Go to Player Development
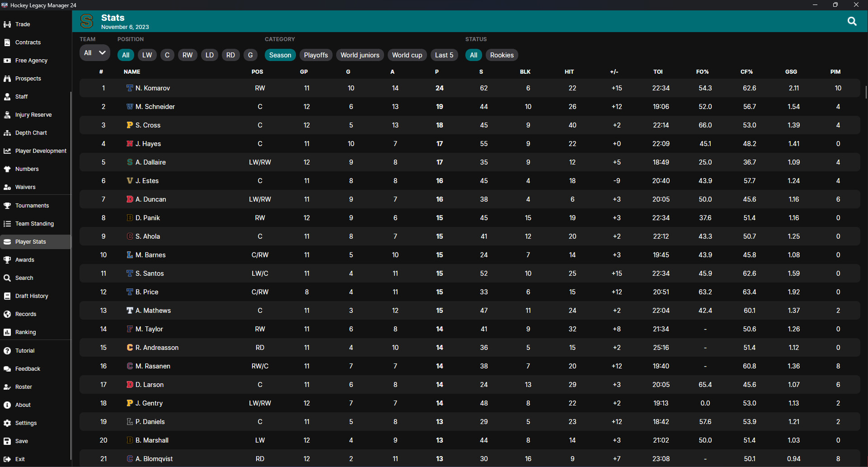This screenshot has height=467, width=868. [41, 151]
